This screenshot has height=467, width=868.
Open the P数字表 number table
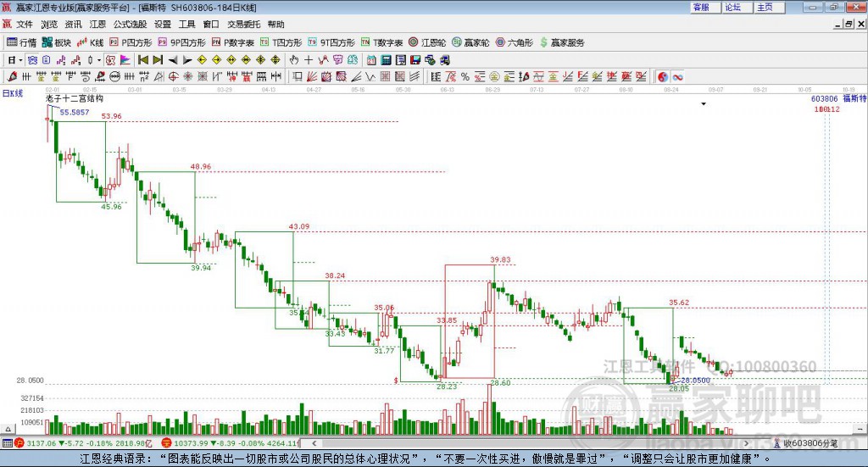point(233,42)
